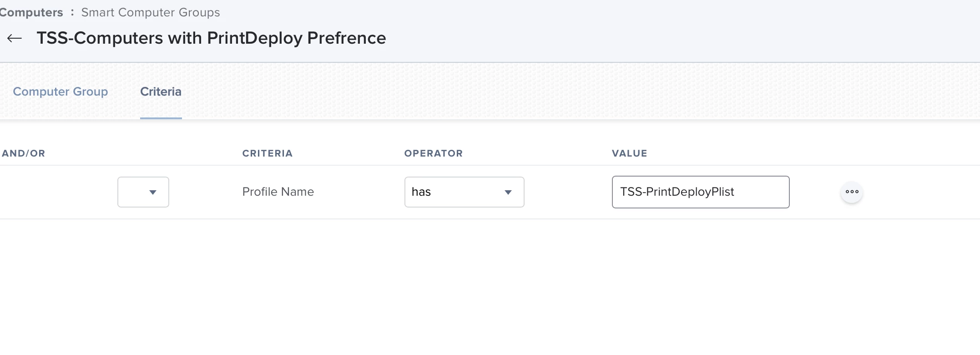The width and height of the screenshot is (980, 355).
Task: Focus the TSS-PrintDeployPlist value field
Action: point(701,192)
